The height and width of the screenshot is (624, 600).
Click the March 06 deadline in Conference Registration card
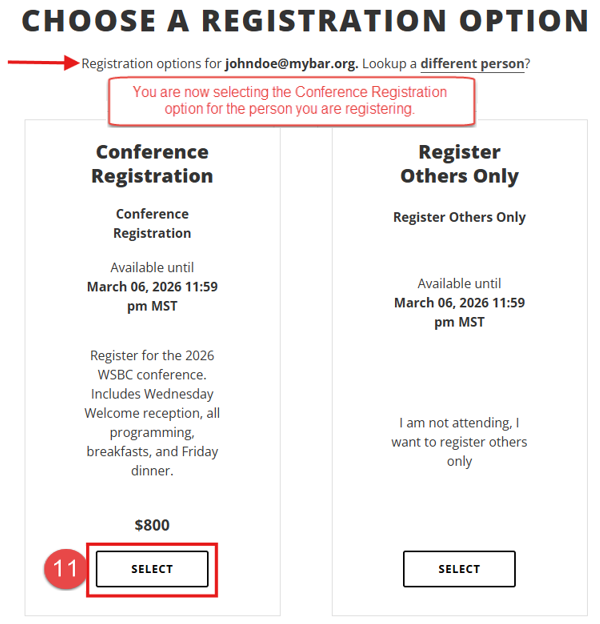coord(152,296)
